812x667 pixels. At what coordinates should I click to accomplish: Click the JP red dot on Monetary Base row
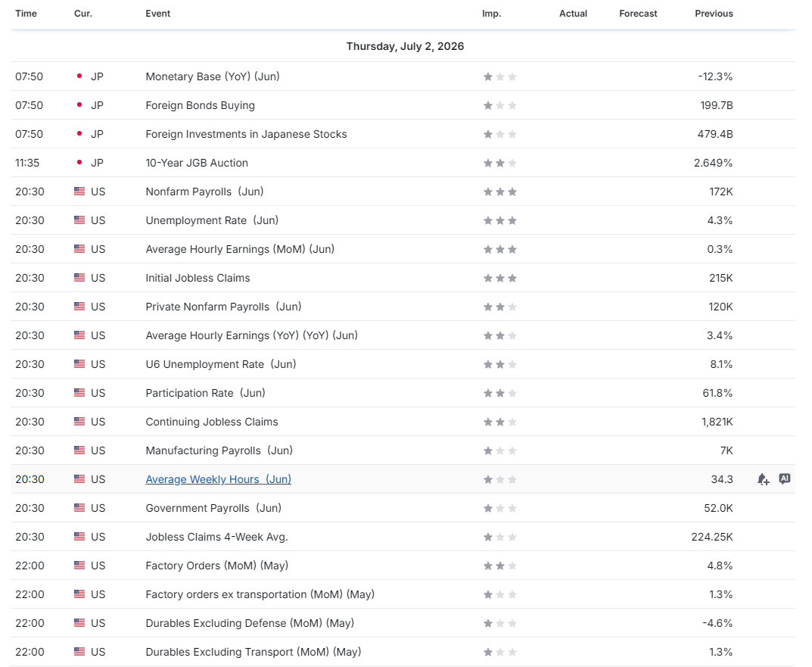[79, 76]
